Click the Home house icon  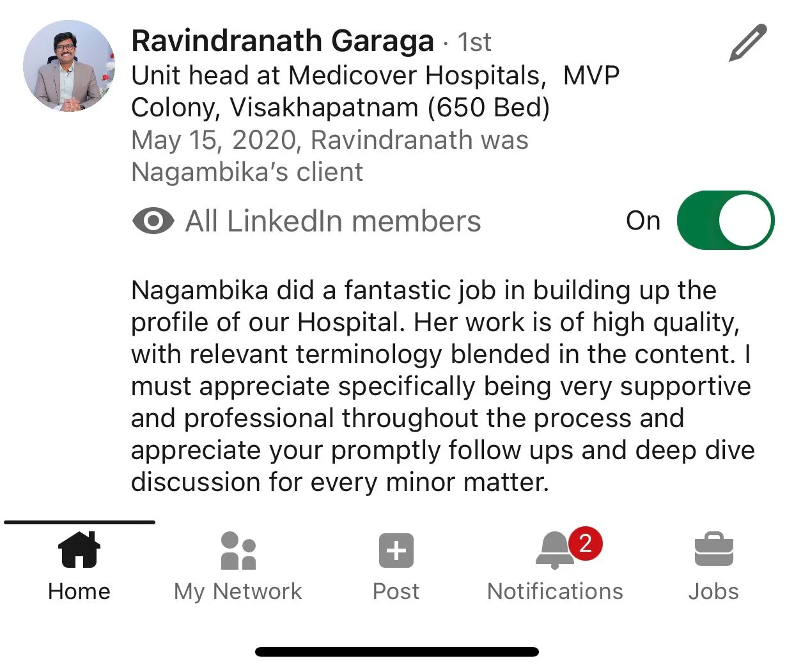tap(79, 550)
